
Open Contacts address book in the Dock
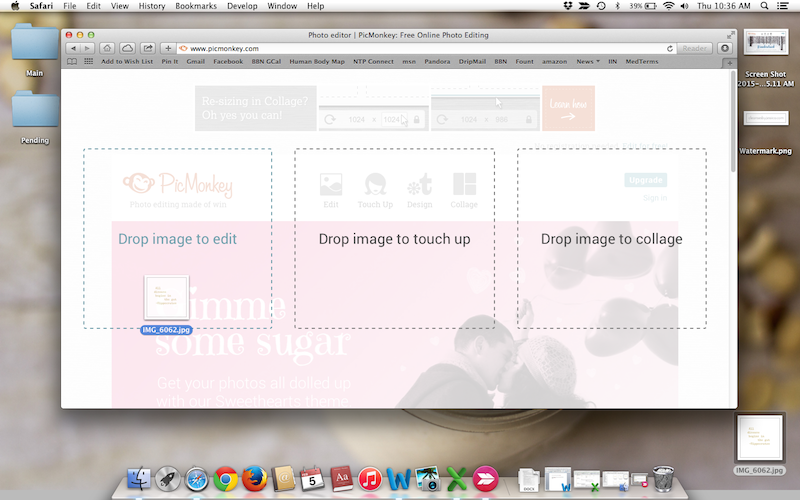point(283,479)
